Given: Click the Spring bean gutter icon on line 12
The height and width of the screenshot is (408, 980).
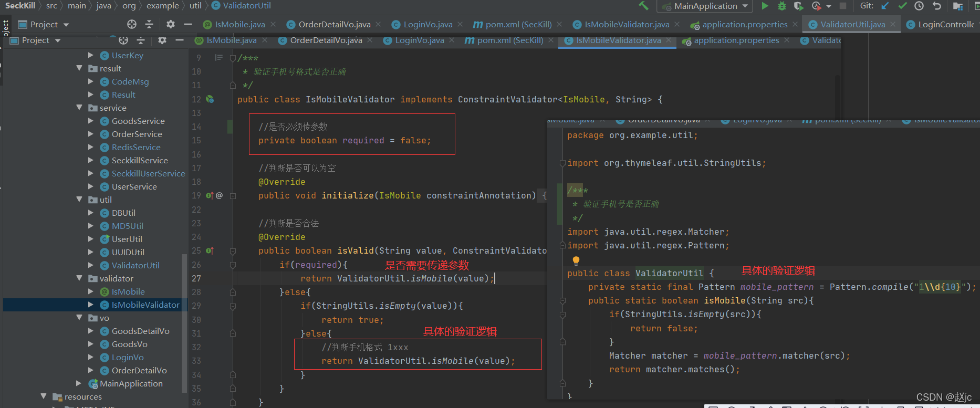Looking at the screenshot, I should (x=210, y=99).
